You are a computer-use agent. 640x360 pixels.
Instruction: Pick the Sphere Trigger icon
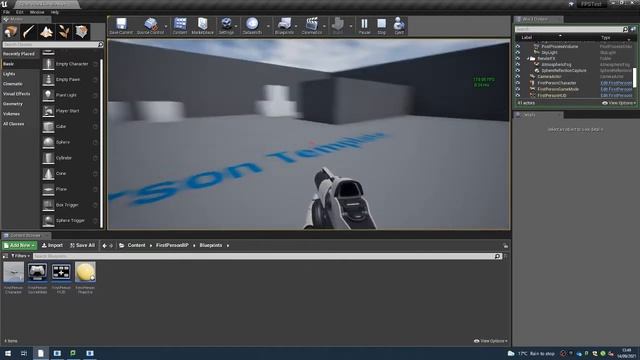point(48,220)
